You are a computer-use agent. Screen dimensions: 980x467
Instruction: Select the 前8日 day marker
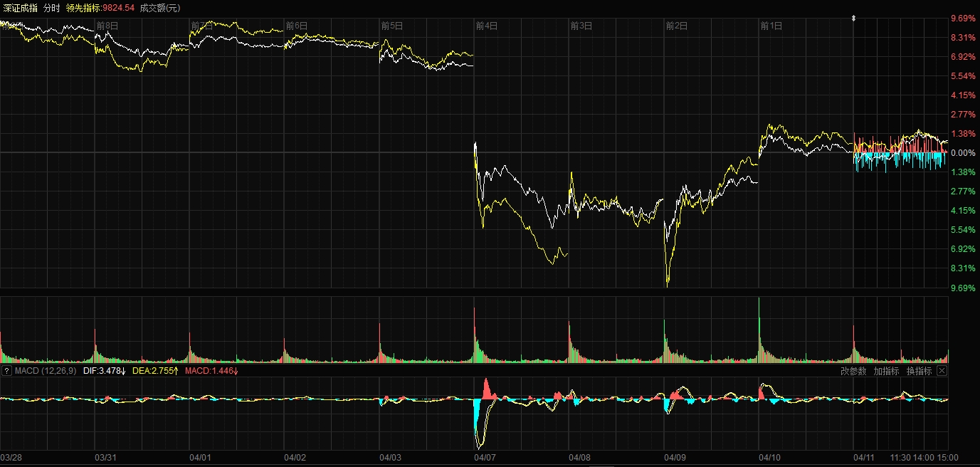click(107, 26)
